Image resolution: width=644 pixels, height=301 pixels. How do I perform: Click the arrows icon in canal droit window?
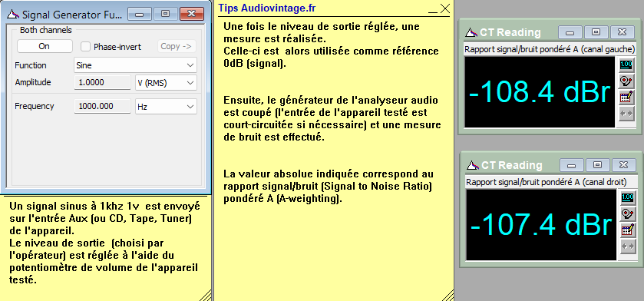(x=627, y=246)
